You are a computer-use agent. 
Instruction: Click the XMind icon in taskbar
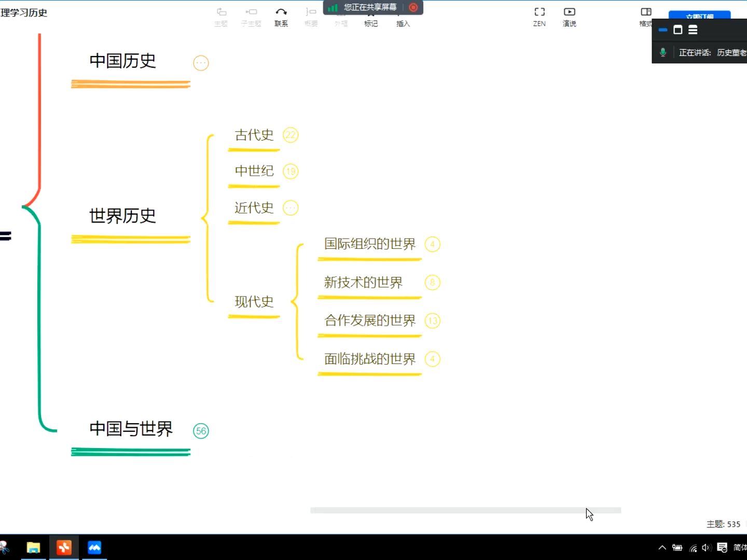(64, 548)
